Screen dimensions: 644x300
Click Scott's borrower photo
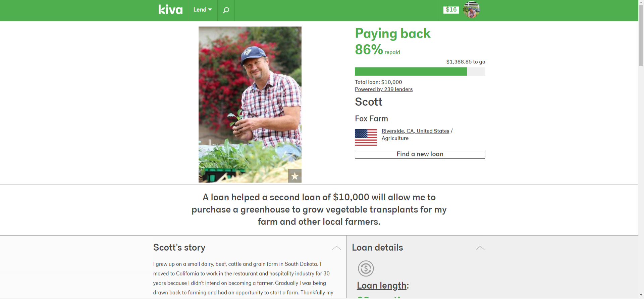[250, 105]
